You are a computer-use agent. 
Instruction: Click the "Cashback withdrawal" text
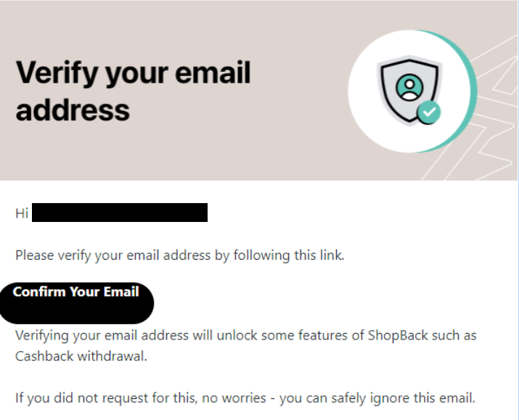pos(81,356)
